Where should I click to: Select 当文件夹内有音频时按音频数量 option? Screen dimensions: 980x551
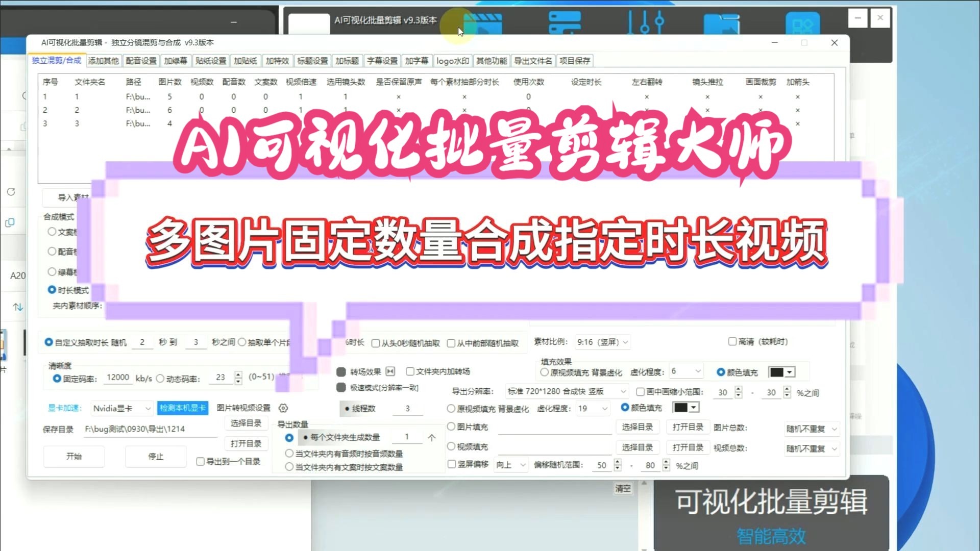point(289,454)
